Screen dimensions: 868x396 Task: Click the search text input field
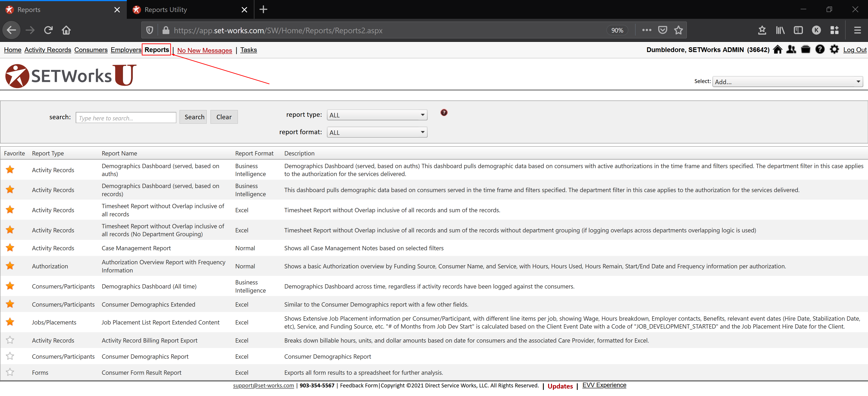126,118
